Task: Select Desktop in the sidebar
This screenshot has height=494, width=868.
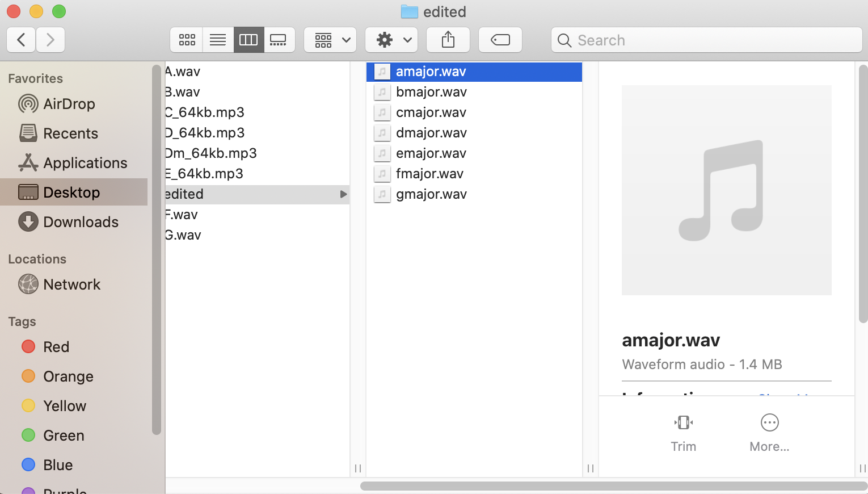Action: 74,192
